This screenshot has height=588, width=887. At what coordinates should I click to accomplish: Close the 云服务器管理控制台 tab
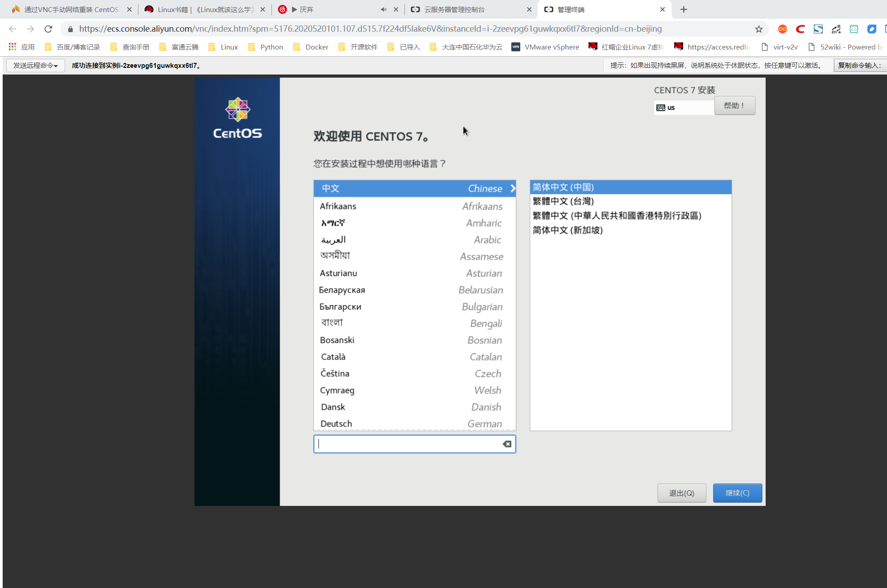pyautogui.click(x=529, y=9)
